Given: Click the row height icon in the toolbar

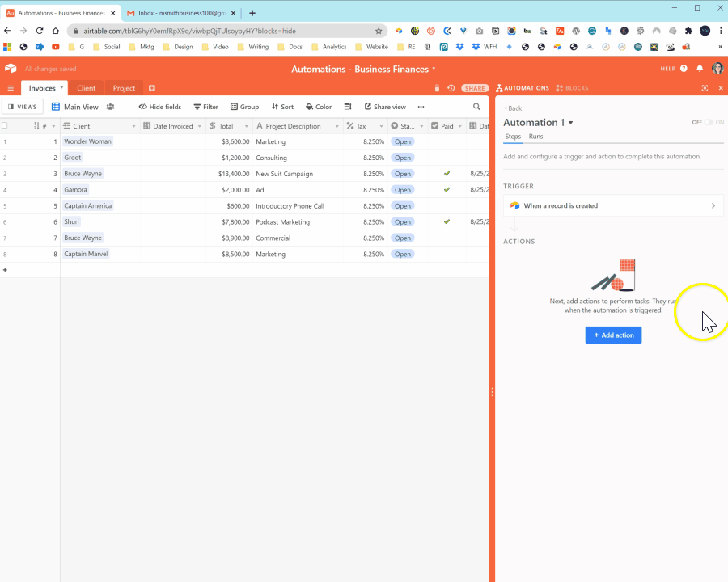Looking at the screenshot, I should click(348, 106).
